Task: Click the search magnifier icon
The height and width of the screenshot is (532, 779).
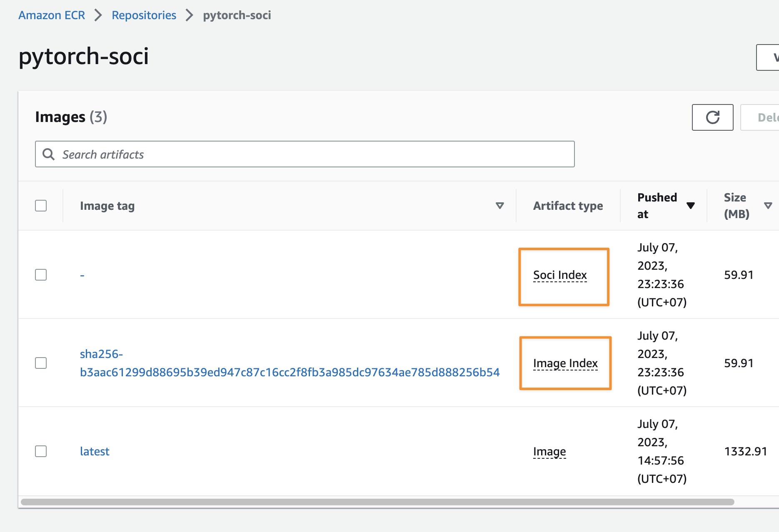Action: point(49,154)
